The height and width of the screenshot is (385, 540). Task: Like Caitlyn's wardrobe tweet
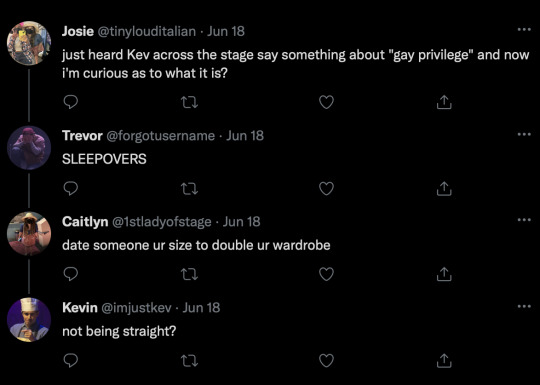point(326,274)
